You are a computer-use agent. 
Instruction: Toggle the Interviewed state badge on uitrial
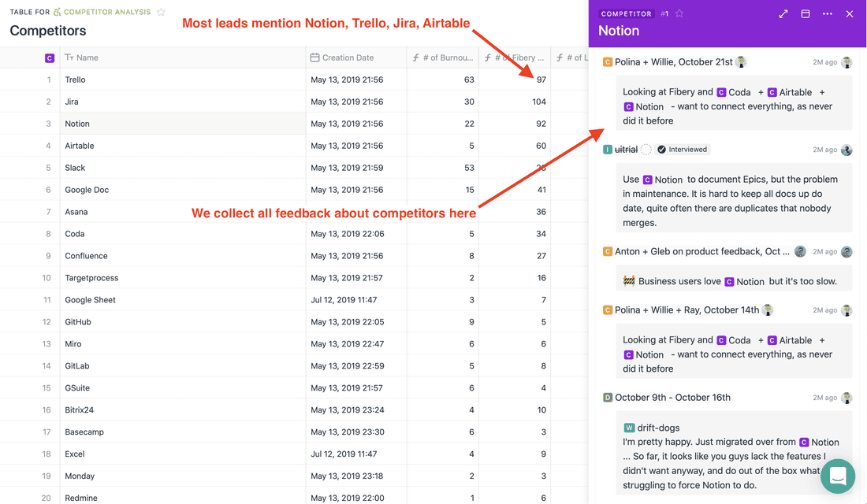683,150
